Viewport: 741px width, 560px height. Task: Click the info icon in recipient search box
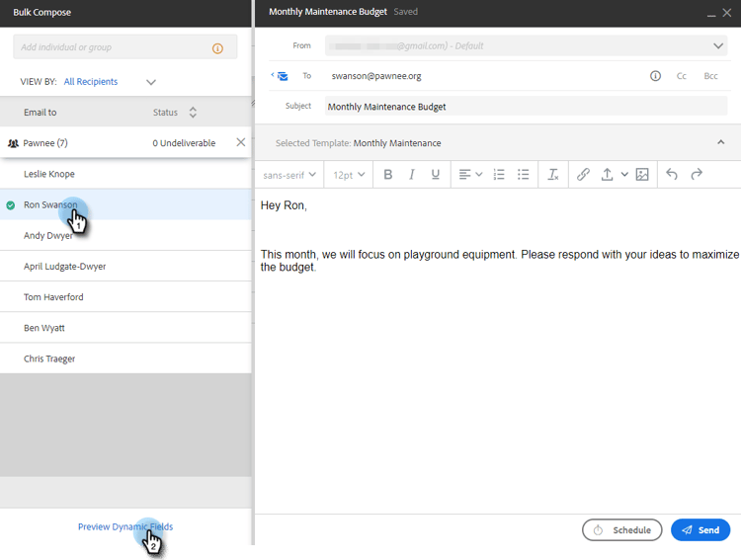[x=217, y=48]
